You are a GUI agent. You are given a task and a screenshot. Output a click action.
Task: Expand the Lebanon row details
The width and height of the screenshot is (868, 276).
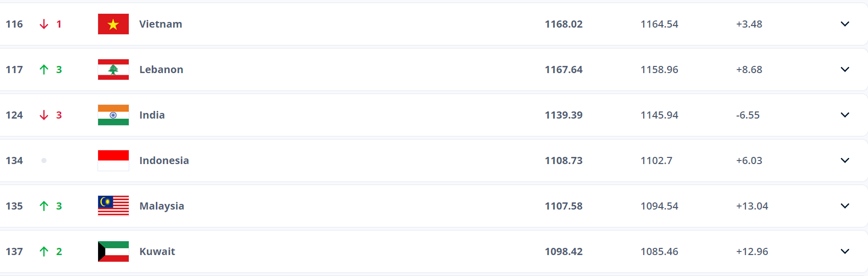(845, 70)
